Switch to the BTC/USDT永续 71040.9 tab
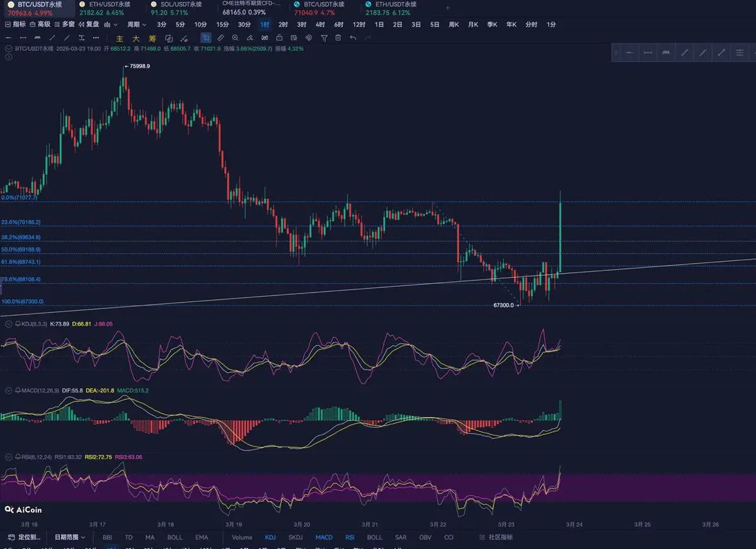756x549 pixels. coord(319,8)
